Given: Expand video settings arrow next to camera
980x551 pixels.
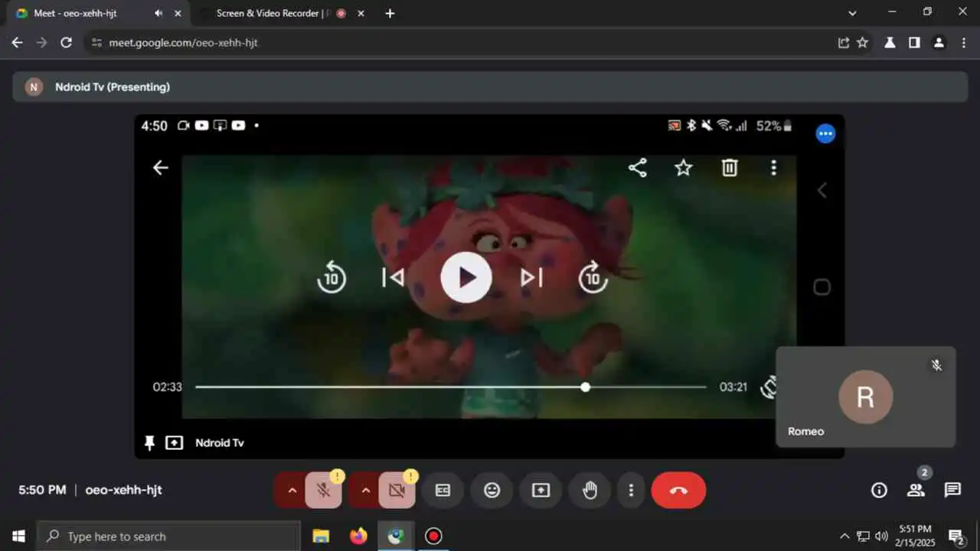Looking at the screenshot, I should 365,491.
